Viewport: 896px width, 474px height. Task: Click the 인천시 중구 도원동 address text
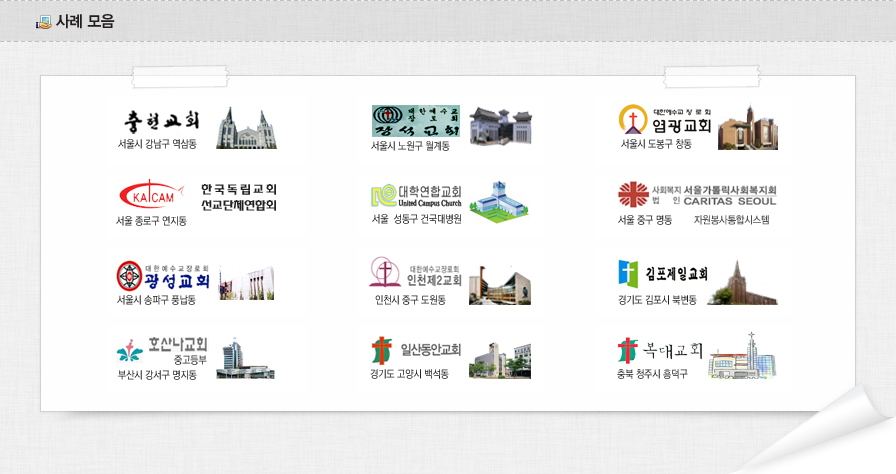(410, 300)
